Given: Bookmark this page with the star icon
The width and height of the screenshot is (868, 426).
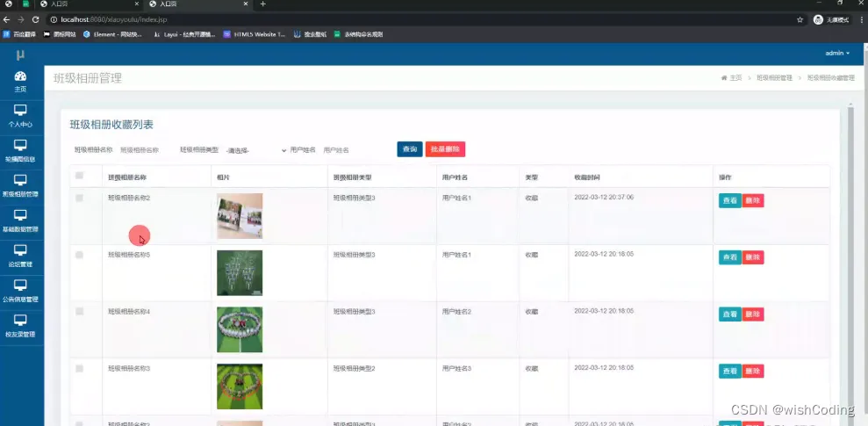Looking at the screenshot, I should (800, 19).
